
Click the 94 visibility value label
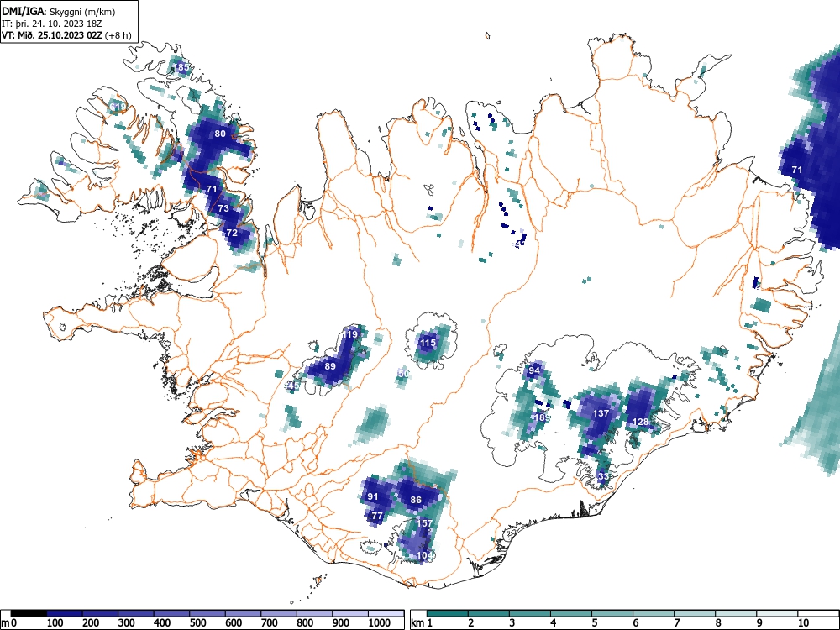(534, 370)
